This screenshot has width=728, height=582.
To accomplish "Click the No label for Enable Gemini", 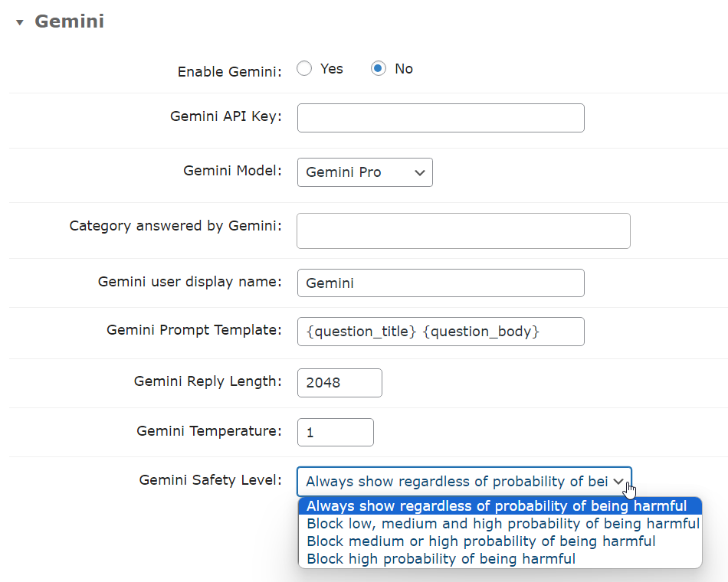I will tap(403, 69).
